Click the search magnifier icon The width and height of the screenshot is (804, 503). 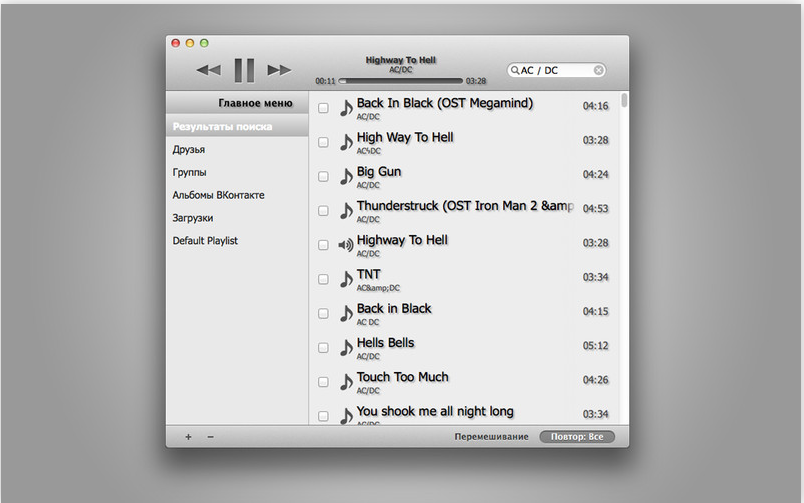(515, 70)
